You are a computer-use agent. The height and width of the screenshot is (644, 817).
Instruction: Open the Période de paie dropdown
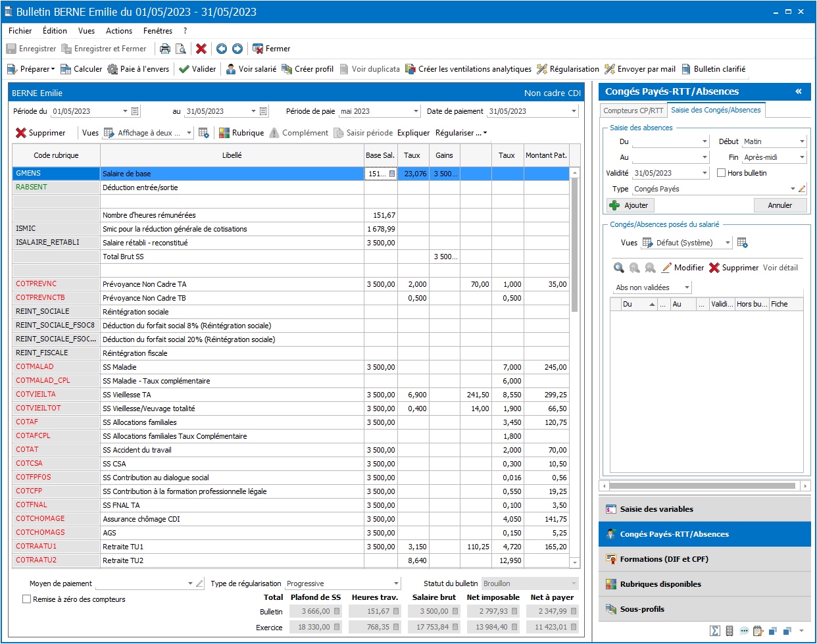(x=416, y=111)
